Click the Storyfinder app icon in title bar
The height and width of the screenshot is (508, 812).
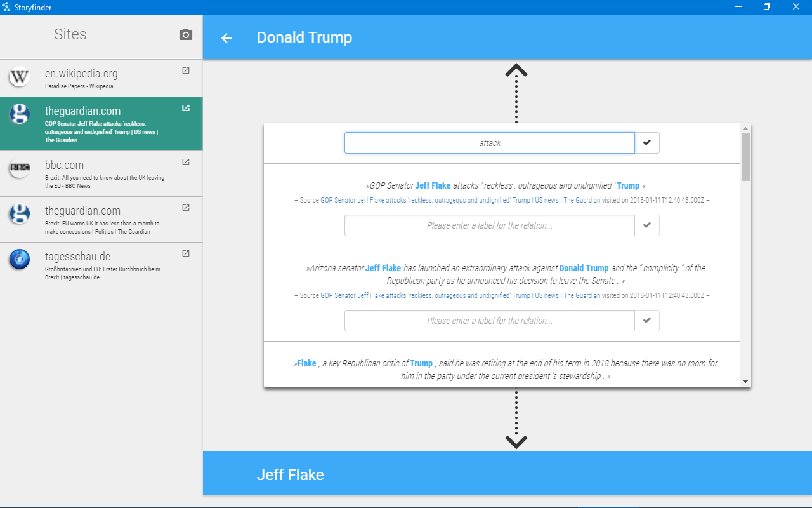[x=6, y=7]
